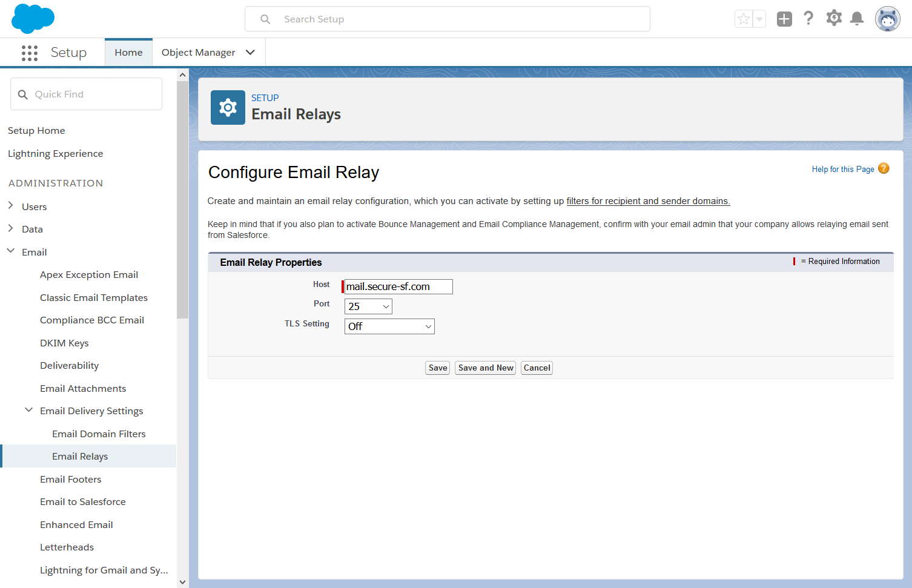Click the Configure Email Relay title

tap(294, 173)
